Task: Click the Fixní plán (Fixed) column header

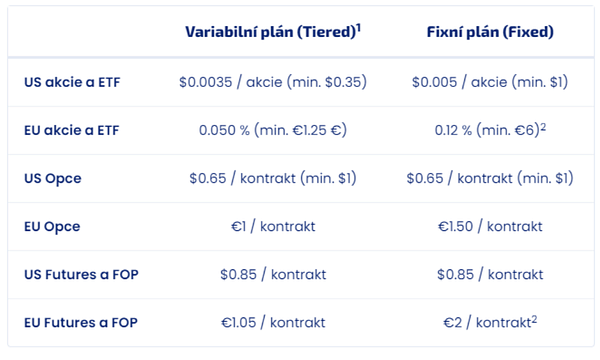Action: 490,32
